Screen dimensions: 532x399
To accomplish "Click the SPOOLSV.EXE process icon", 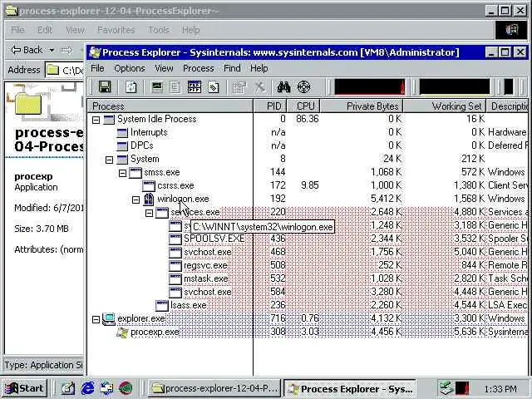I will click(175, 239).
